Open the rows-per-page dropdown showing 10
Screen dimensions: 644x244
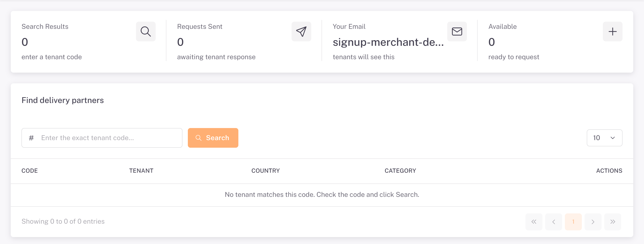tap(604, 138)
